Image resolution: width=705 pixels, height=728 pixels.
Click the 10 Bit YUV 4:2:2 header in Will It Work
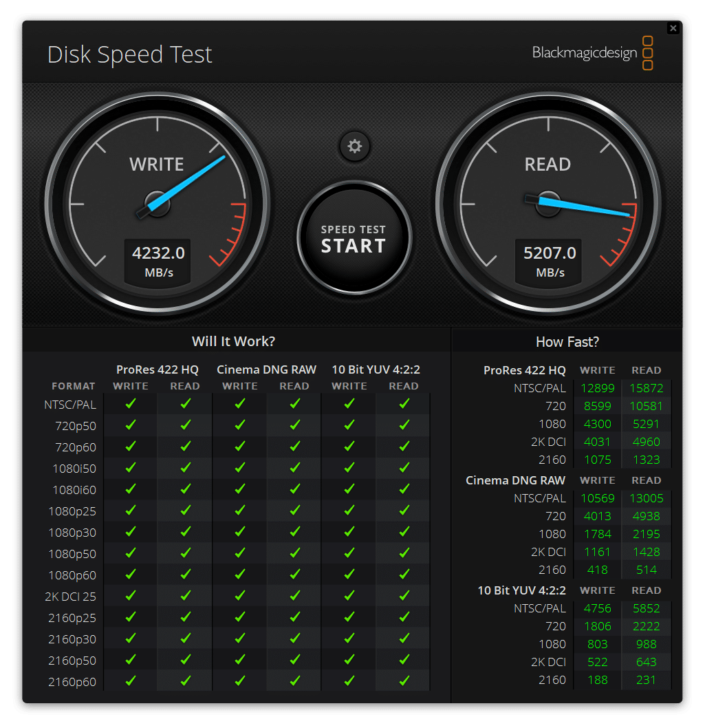coord(376,370)
